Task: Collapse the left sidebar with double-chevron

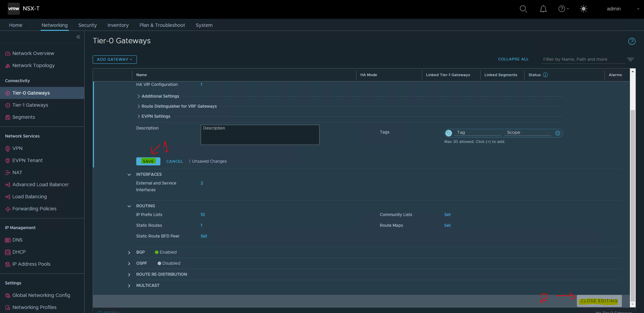Action: tap(78, 37)
